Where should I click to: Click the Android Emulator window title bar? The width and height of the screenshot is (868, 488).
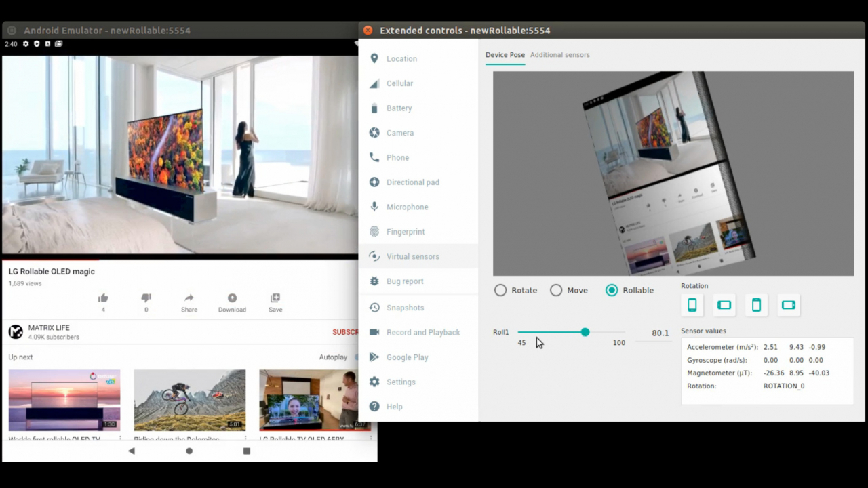click(180, 30)
